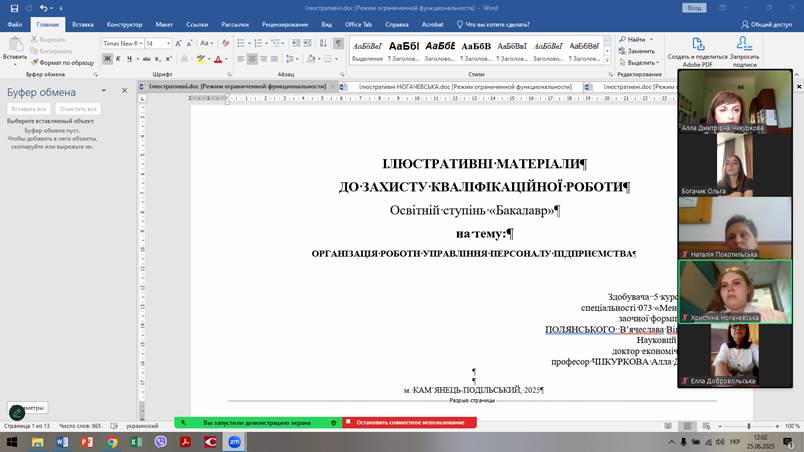
Task: Click the Request Signatures icon
Action: pos(744,44)
